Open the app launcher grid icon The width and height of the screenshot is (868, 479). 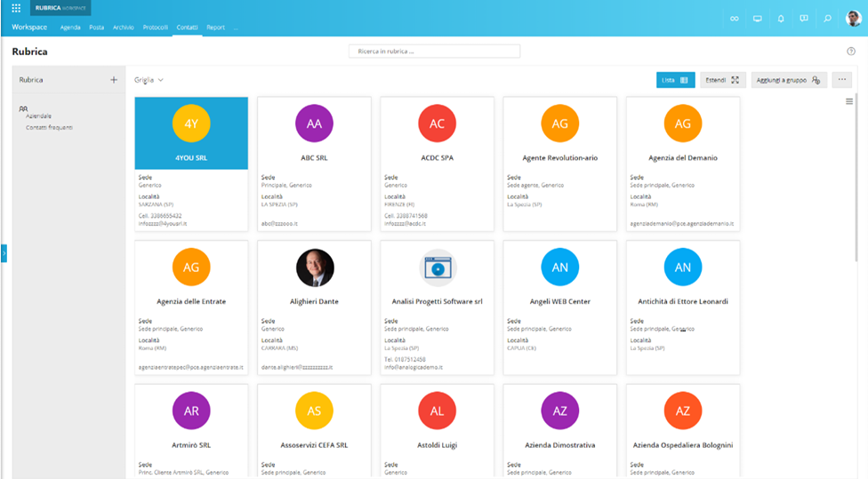16,8
